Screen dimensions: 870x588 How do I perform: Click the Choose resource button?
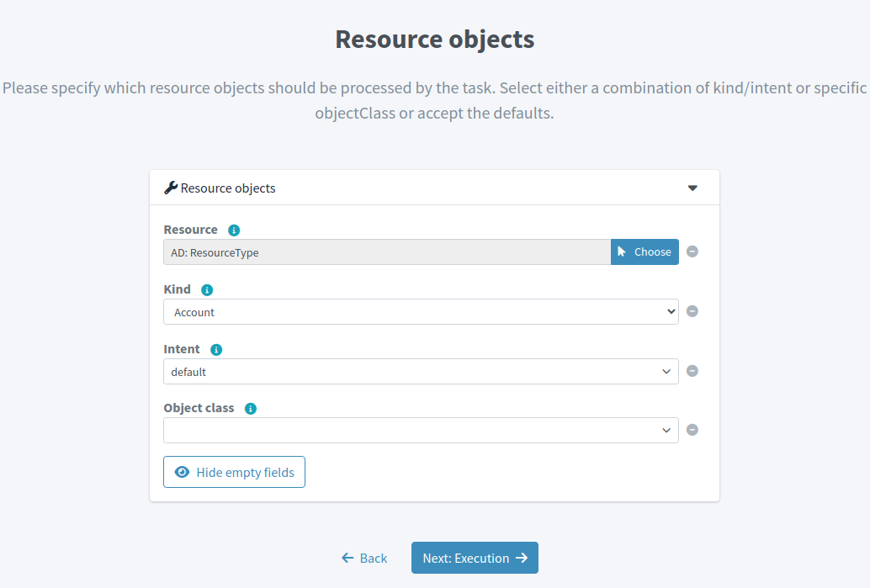coord(645,252)
